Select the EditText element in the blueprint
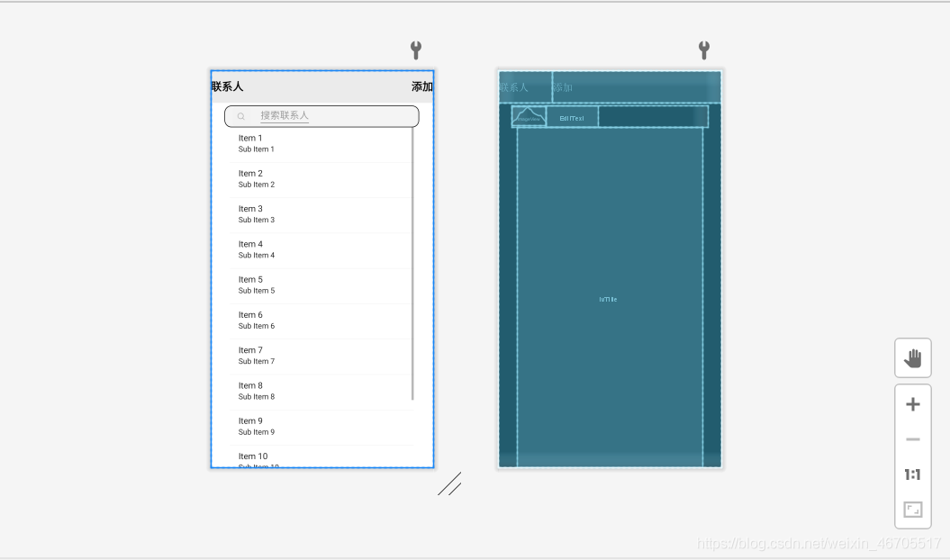Viewport: 950px width, 560px height. click(x=572, y=116)
